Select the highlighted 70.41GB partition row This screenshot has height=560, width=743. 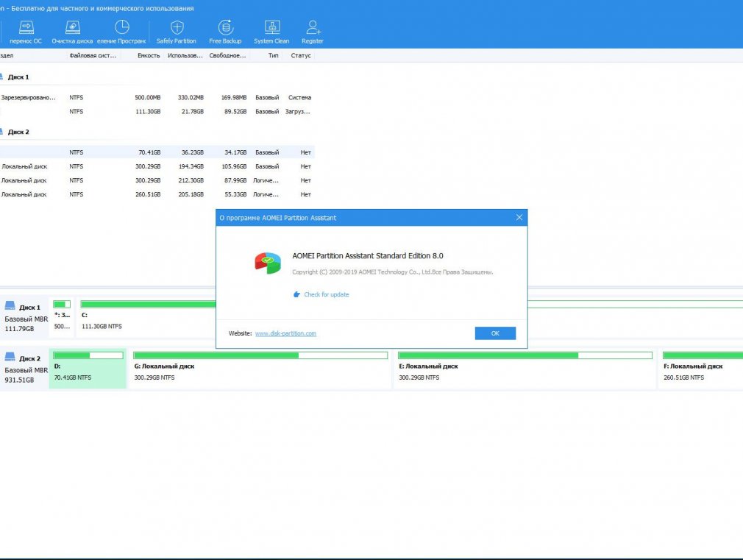(157, 152)
